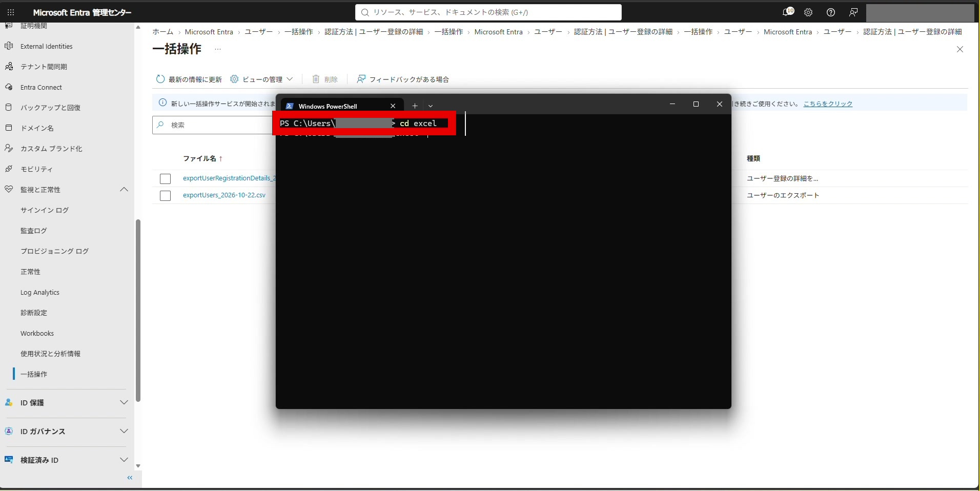The image size is (980, 491).
Task: Sort by ファイル名 column header
Action: (203, 158)
